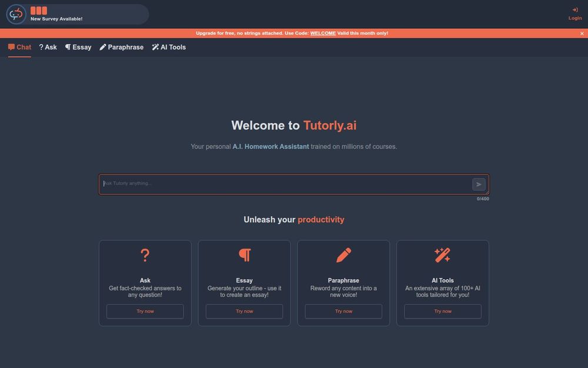The height and width of the screenshot is (368, 588).
Task: Select the Paraphrase tab
Action: coord(122,47)
